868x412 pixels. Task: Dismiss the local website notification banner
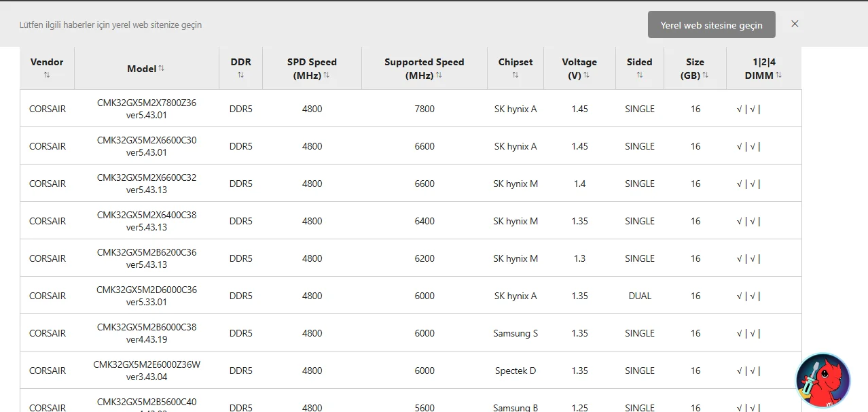(795, 24)
